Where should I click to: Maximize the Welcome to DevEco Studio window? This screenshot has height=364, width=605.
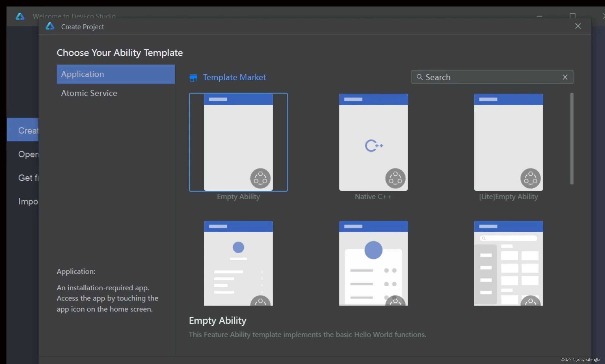(x=572, y=16)
